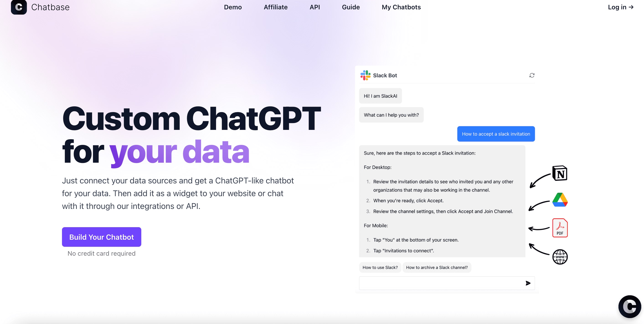Click the Slack Bot logo icon
The height and width of the screenshot is (324, 644).
pos(365,75)
